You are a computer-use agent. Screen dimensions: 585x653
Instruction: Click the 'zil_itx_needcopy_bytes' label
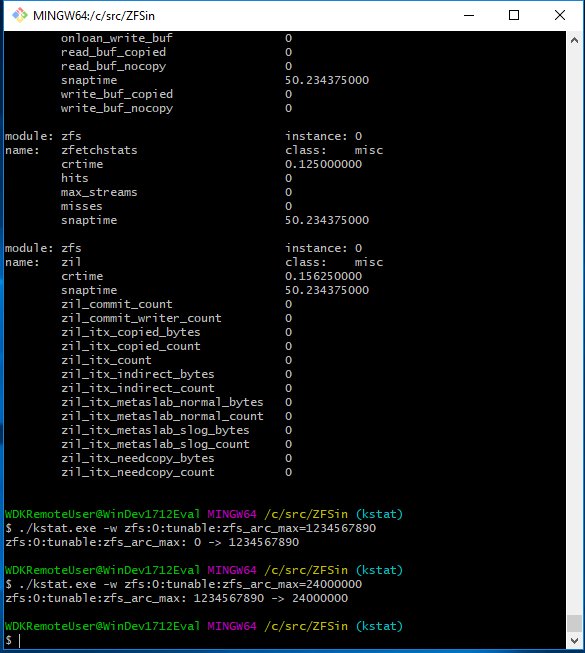pos(137,458)
